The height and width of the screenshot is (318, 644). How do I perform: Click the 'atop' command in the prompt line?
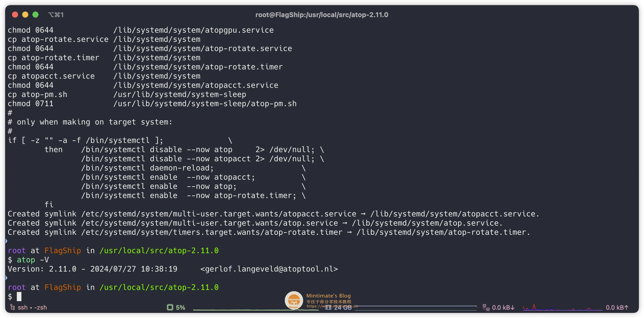[x=26, y=260]
